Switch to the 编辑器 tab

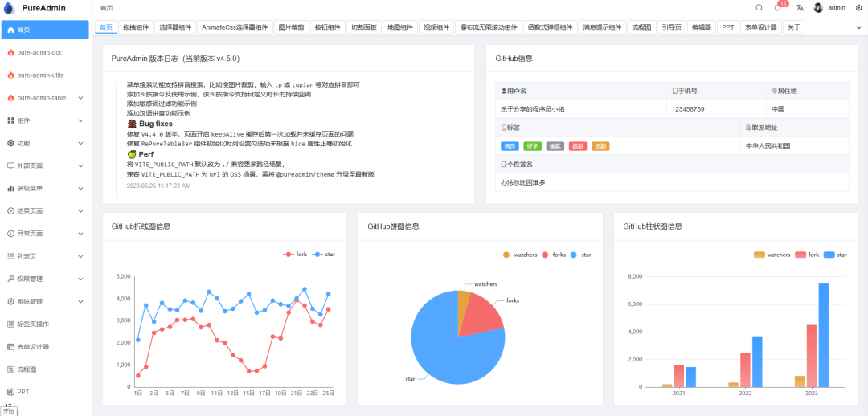[702, 27]
